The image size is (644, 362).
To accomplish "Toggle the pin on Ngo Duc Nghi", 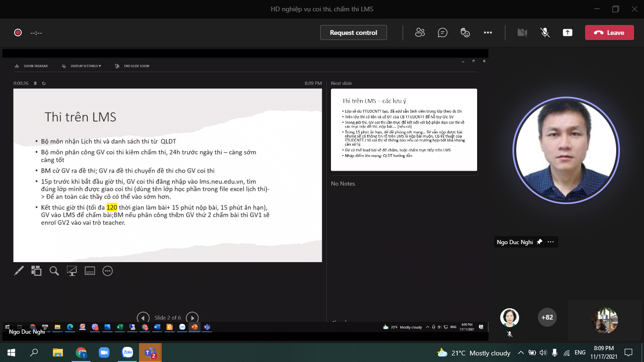I will 539,242.
